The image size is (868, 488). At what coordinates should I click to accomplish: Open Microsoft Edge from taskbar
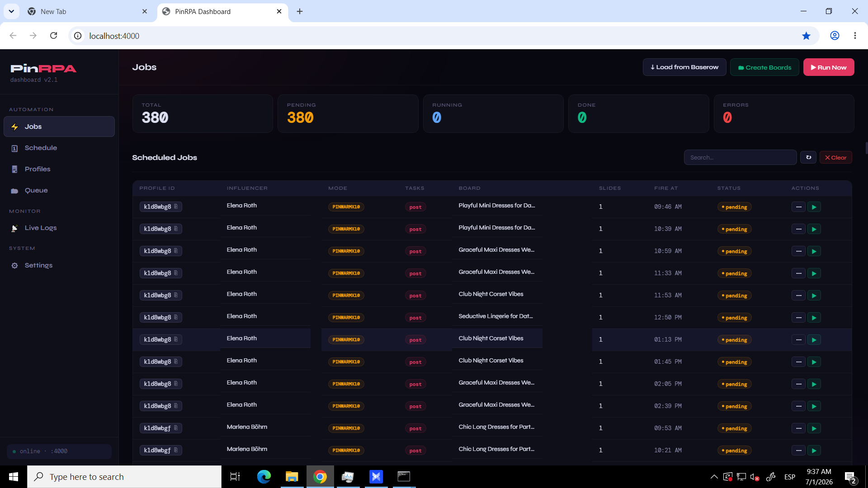point(264,477)
